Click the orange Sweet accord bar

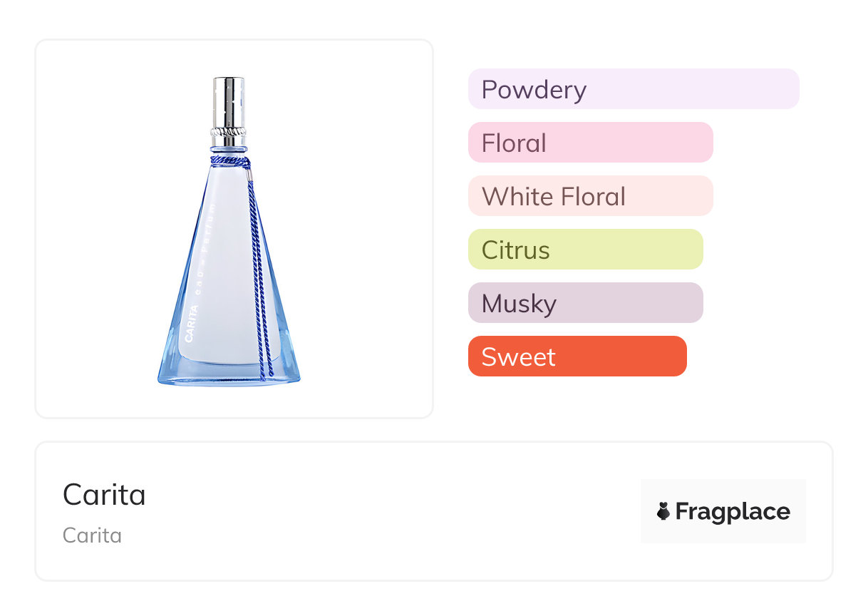[577, 356]
